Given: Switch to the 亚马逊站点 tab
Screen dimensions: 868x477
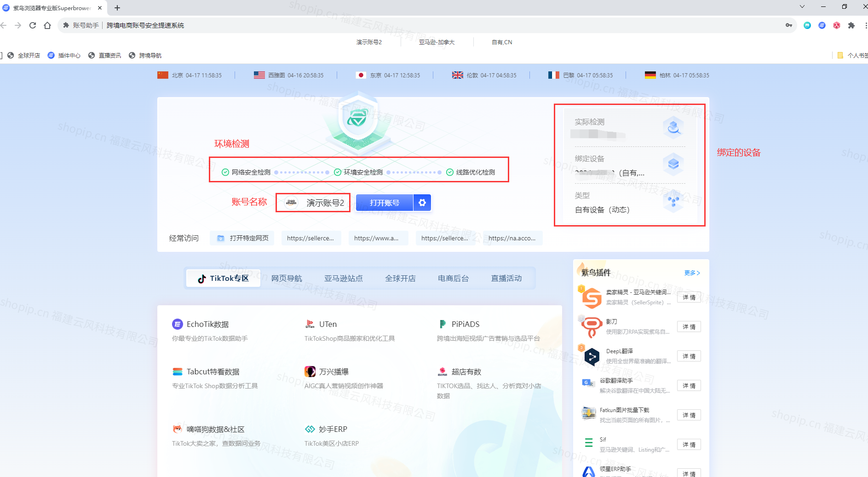Looking at the screenshot, I should (x=344, y=278).
